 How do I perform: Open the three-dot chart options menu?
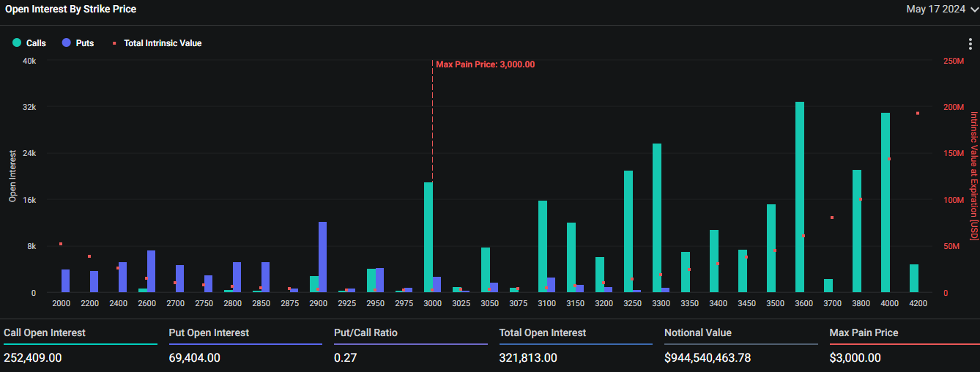(x=970, y=43)
